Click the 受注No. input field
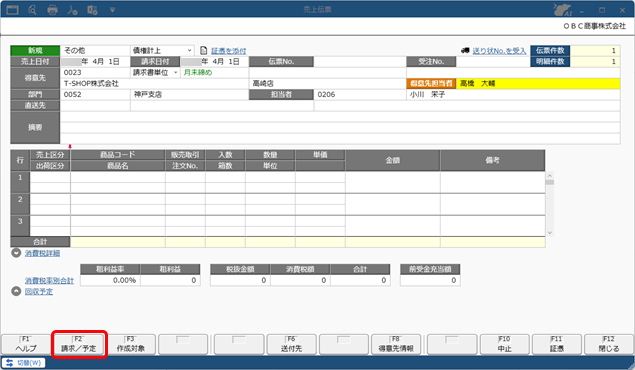This screenshot has width=635, height=370. [x=492, y=62]
